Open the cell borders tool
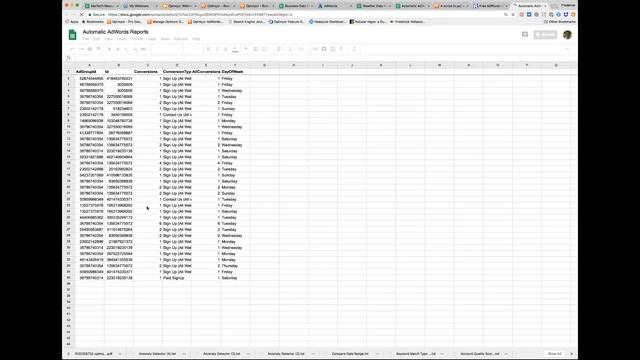The image size is (640, 360). point(255,49)
